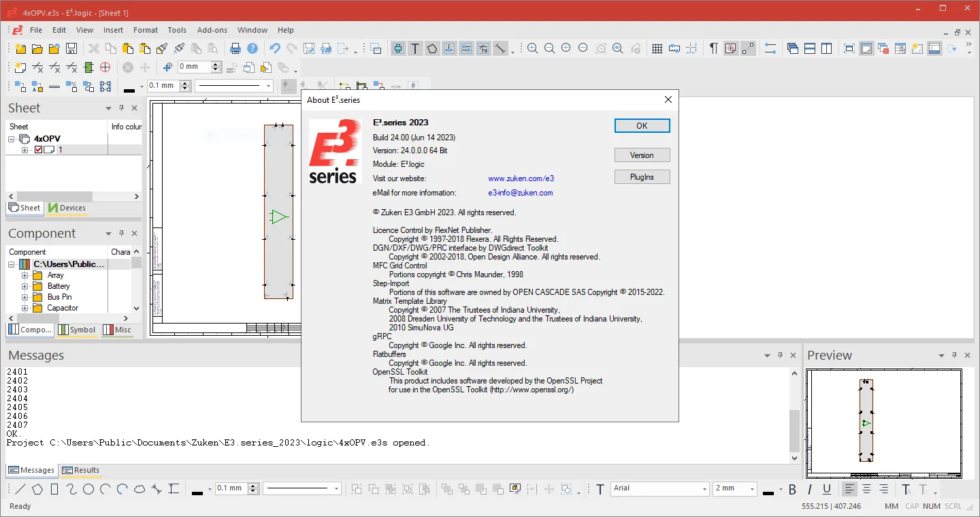980x517 pixels.
Task: Click the PlugIns button in About dialog
Action: click(642, 177)
